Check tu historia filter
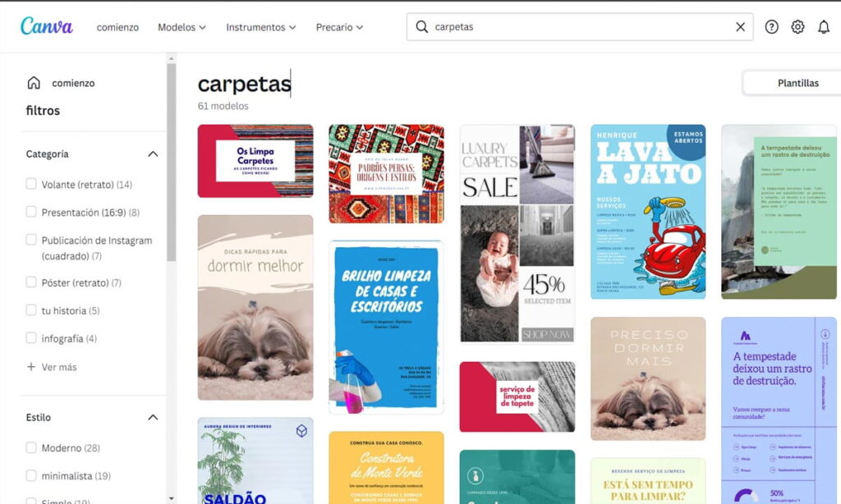This screenshot has width=841, height=504. click(x=31, y=310)
